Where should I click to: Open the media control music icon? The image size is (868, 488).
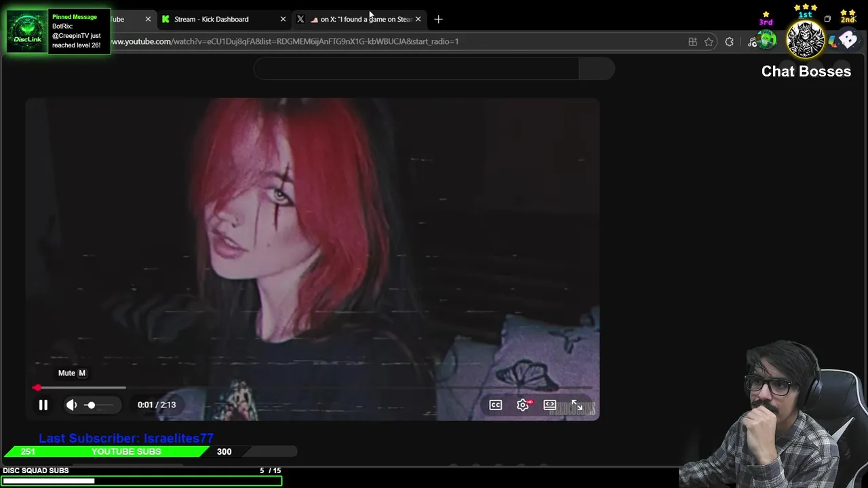(752, 41)
